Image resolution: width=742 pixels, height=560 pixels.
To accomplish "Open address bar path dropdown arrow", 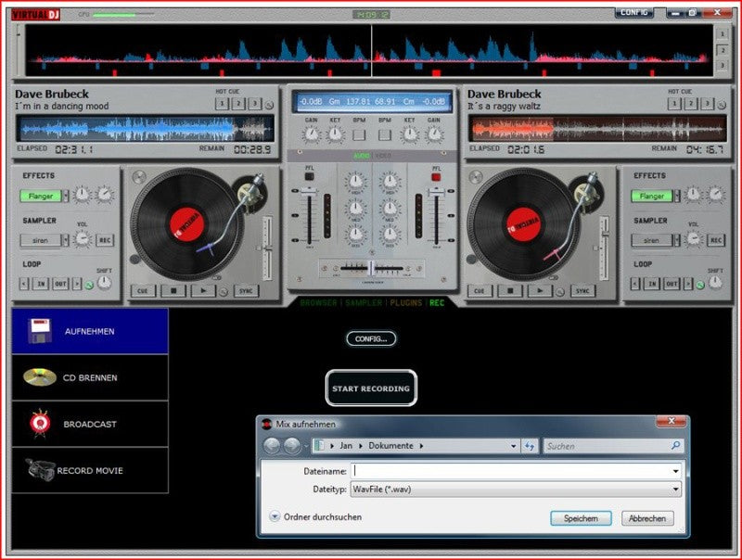I will point(514,446).
